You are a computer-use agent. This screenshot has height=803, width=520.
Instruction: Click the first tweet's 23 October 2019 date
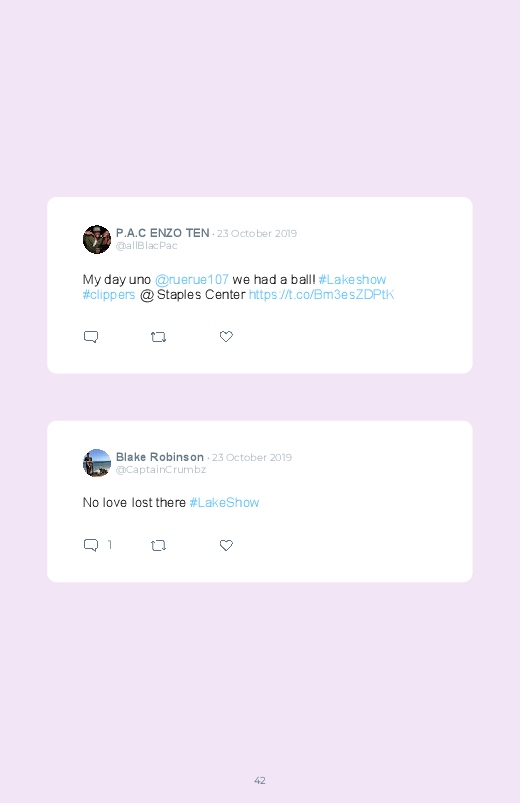coord(257,234)
